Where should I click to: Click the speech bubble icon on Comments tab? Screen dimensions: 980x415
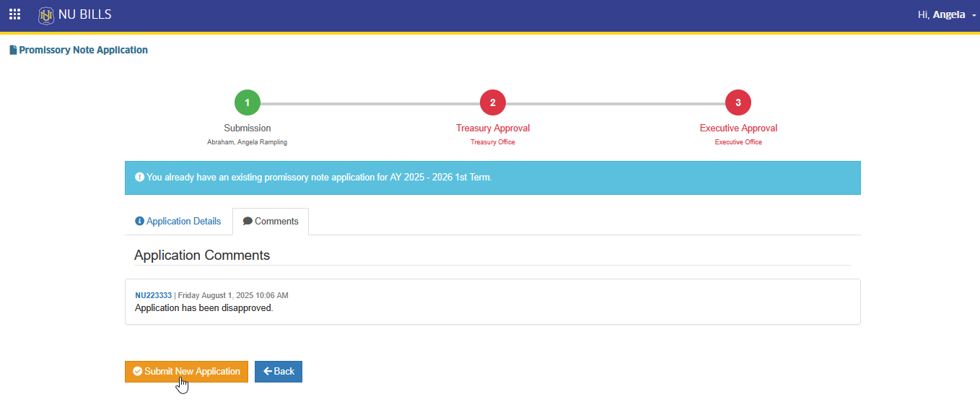(x=248, y=222)
